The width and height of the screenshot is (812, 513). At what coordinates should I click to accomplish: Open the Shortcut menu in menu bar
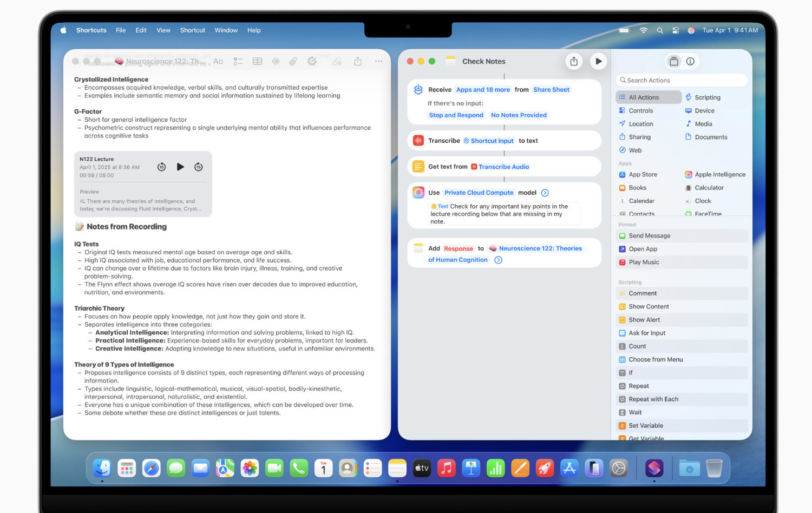pos(192,30)
